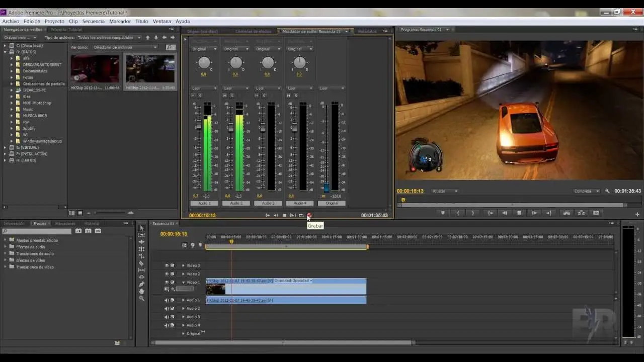Screen dimensions: 644x362
Task: Solo the Audio 3 mixer channel with S
Action: click(264, 96)
